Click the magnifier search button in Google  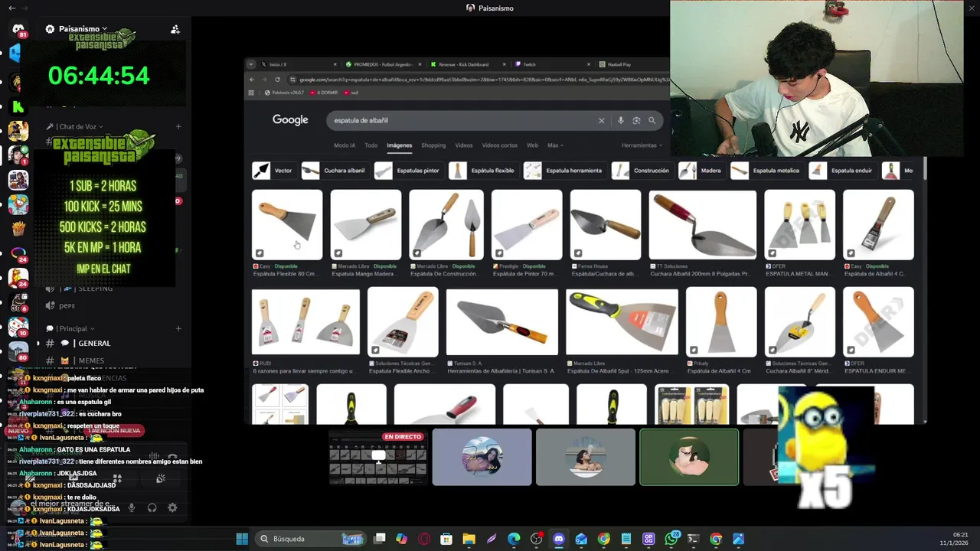coord(652,120)
